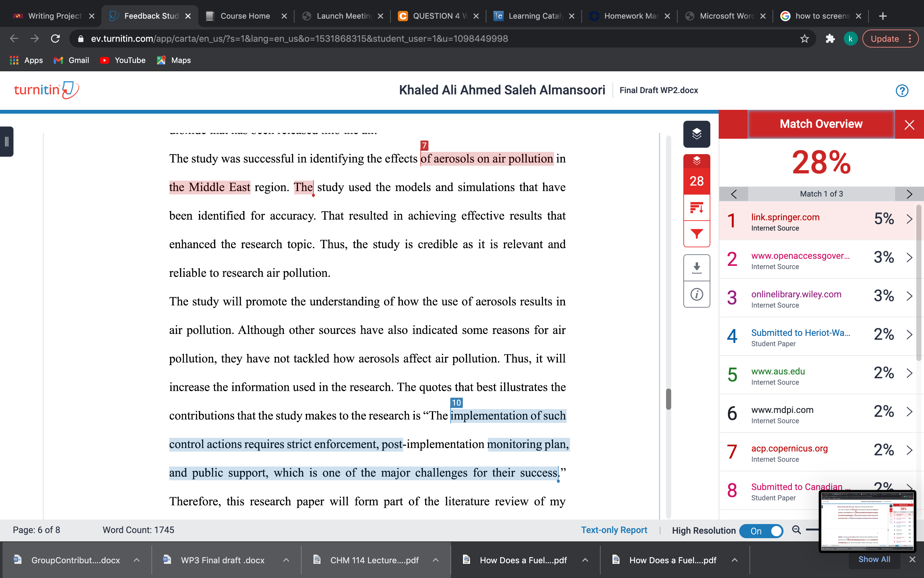924x578 pixels.
Task: Open a new browser tab
Action: tap(882, 16)
